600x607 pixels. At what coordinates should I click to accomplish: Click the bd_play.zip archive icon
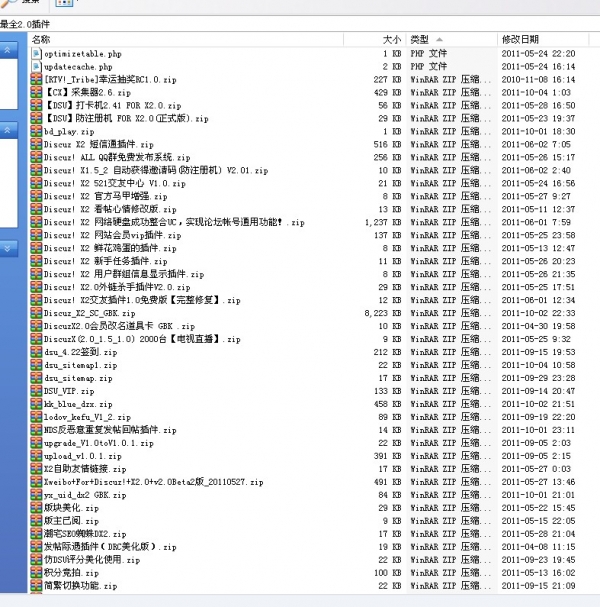click(36, 132)
